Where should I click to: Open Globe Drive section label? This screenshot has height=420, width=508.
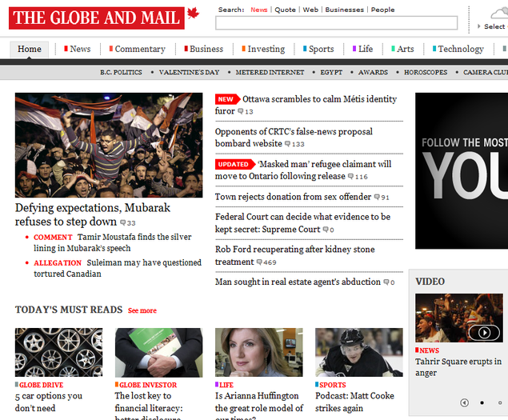[x=41, y=385]
